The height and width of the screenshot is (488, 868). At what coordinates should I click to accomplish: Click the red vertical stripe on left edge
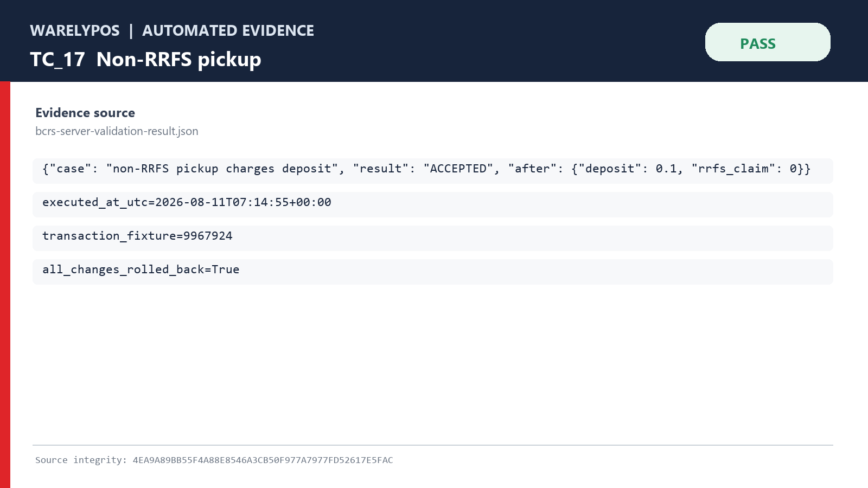5,285
